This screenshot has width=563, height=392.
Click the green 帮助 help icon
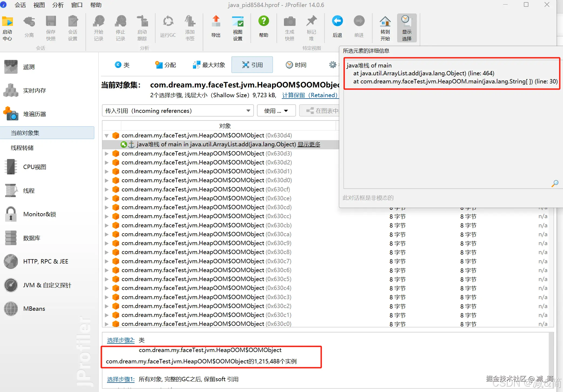pos(263,21)
